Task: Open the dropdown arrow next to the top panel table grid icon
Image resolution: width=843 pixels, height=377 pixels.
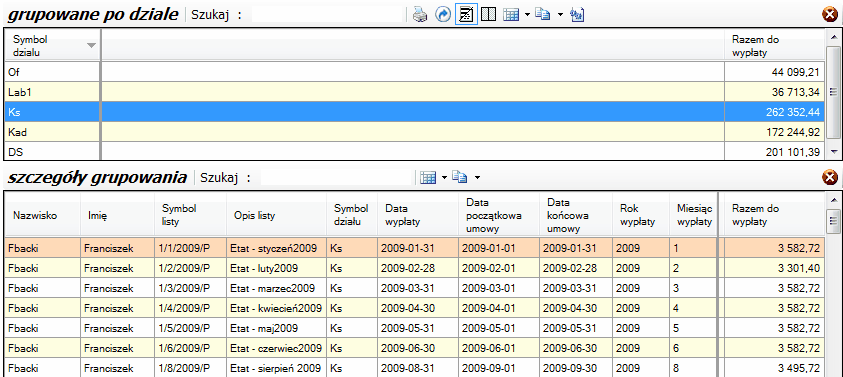Action: click(527, 15)
